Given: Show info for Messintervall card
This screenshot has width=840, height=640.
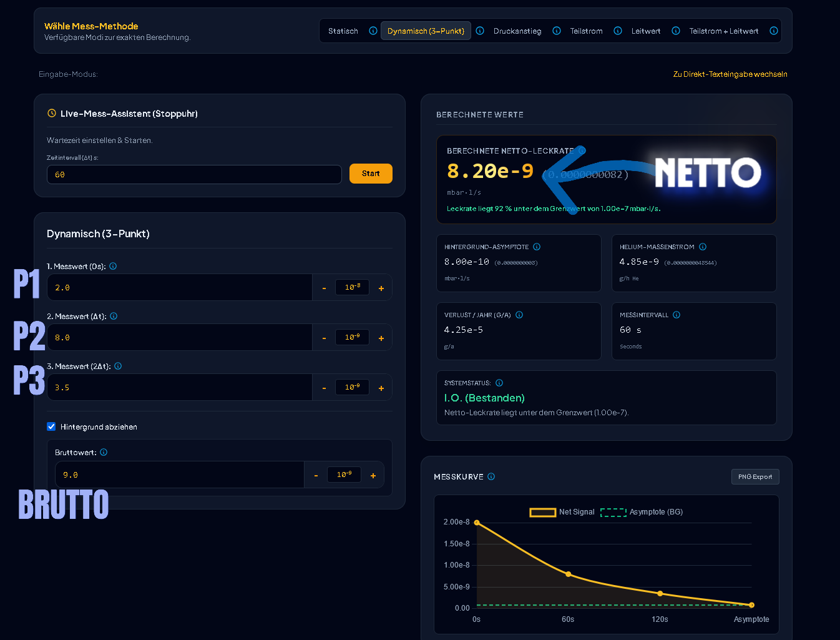Looking at the screenshot, I should [x=676, y=315].
